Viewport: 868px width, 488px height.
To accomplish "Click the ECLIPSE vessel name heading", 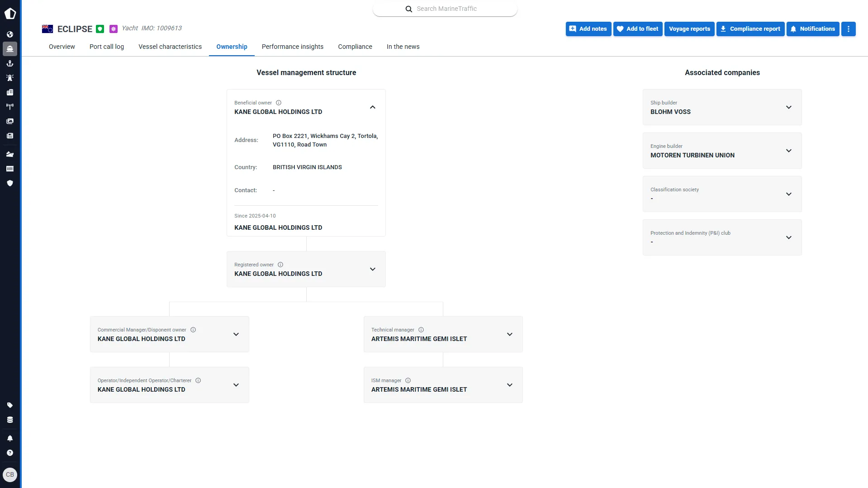I will click(75, 29).
